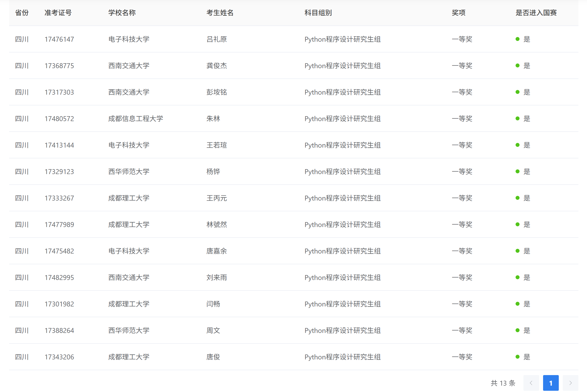
Task: Select exam ID 17476147
Action: (59, 39)
